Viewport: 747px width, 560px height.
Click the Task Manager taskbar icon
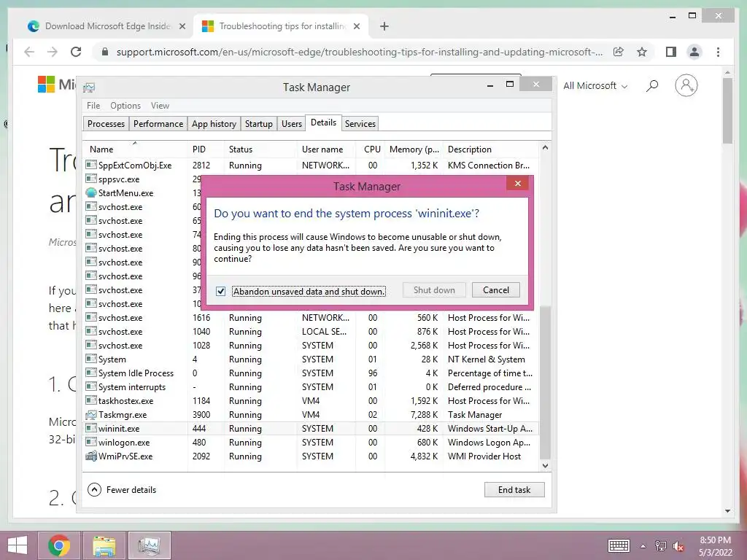tap(149, 545)
